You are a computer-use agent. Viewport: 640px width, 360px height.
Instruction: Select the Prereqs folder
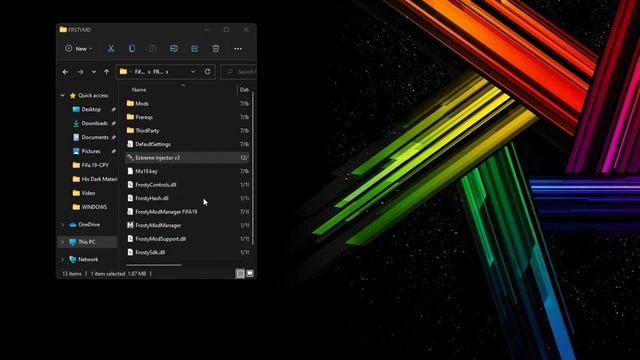click(x=144, y=117)
